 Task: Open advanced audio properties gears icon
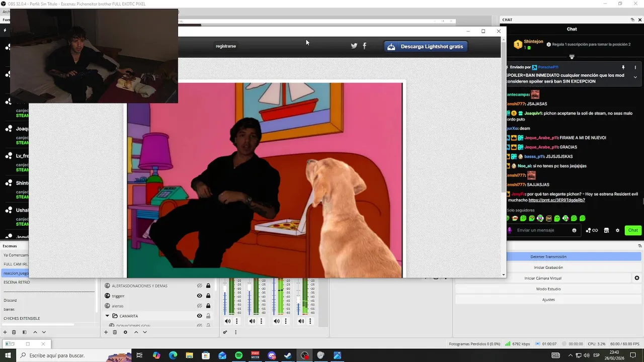pyautogui.click(x=225, y=332)
